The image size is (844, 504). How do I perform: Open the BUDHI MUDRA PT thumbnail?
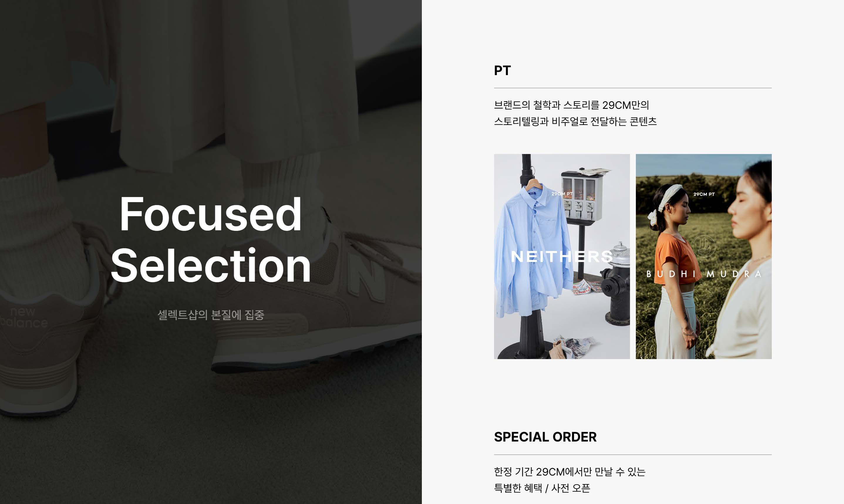pos(704,256)
